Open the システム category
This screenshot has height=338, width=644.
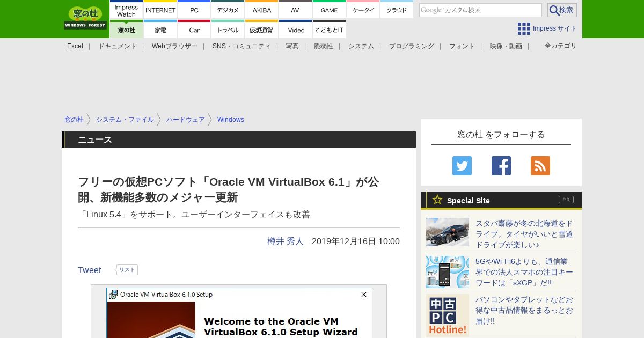pos(361,46)
